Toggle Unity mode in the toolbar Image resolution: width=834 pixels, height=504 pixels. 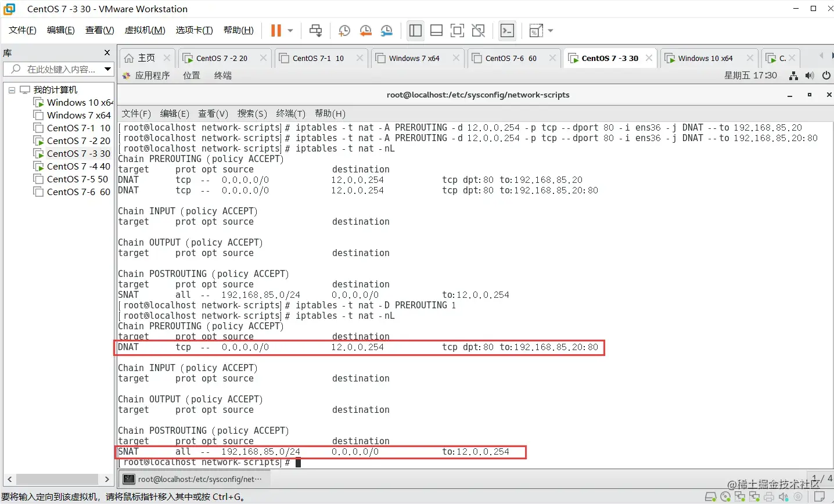[x=478, y=31]
